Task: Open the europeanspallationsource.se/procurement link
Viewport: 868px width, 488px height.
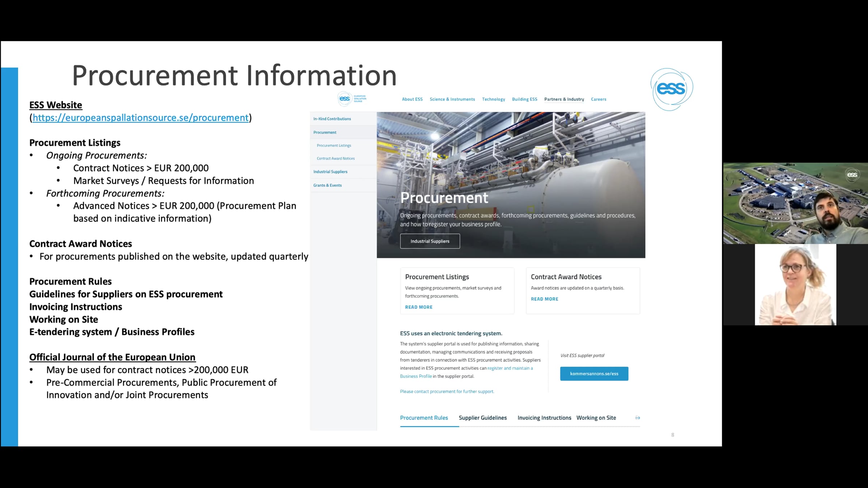Action: pos(140,118)
